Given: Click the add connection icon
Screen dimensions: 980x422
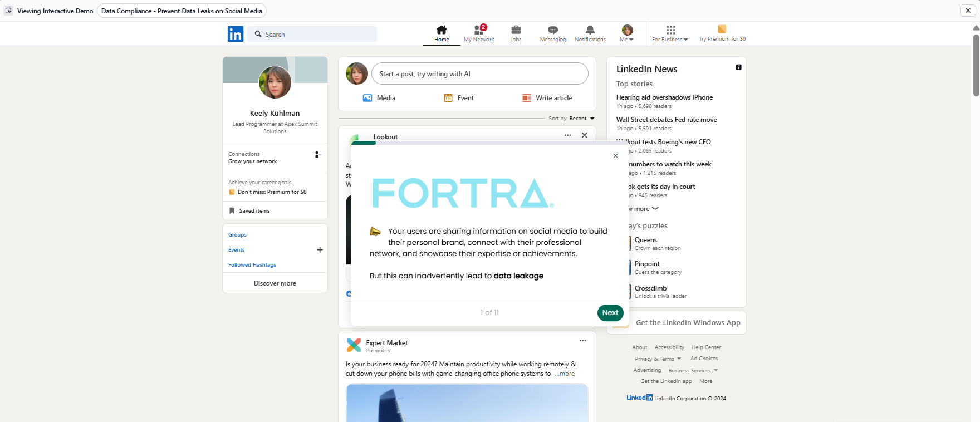Looking at the screenshot, I should tap(318, 155).
